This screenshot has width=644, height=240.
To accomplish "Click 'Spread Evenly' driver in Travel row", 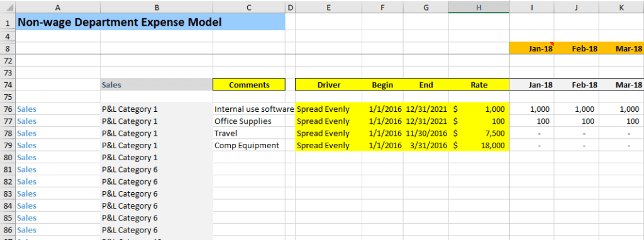I will click(x=328, y=133).
